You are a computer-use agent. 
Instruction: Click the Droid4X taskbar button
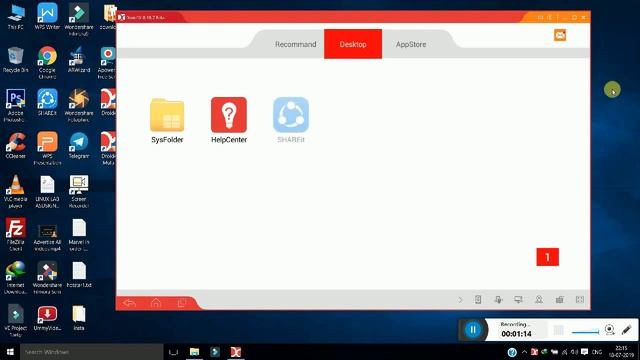[236, 352]
